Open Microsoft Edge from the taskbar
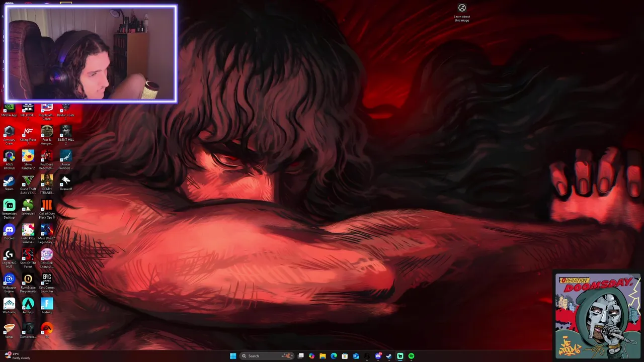The image size is (644, 362). [x=334, y=356]
